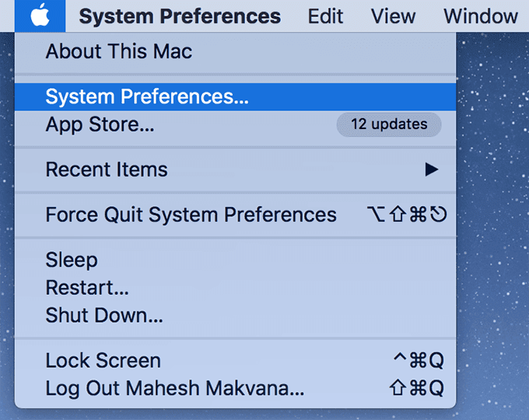Image resolution: width=529 pixels, height=420 pixels.
Task: Click the Apple logo menu icon
Action: point(40,16)
